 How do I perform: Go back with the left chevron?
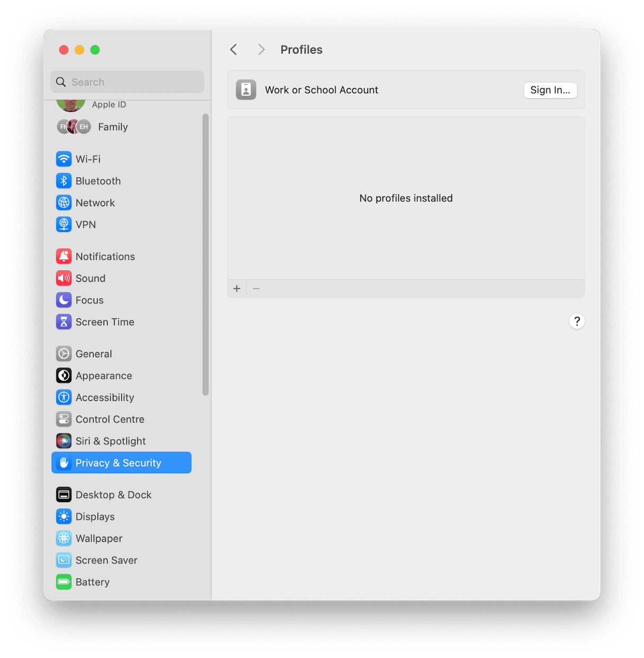pyautogui.click(x=234, y=50)
